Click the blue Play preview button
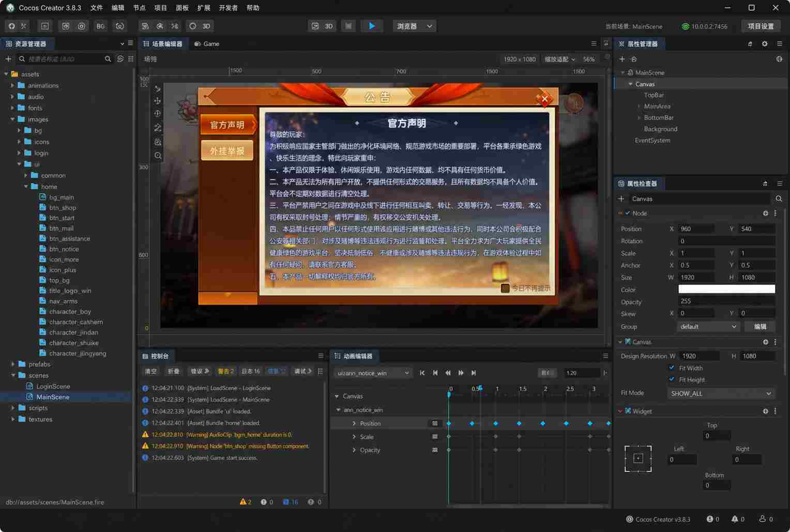The image size is (790, 532). point(371,26)
